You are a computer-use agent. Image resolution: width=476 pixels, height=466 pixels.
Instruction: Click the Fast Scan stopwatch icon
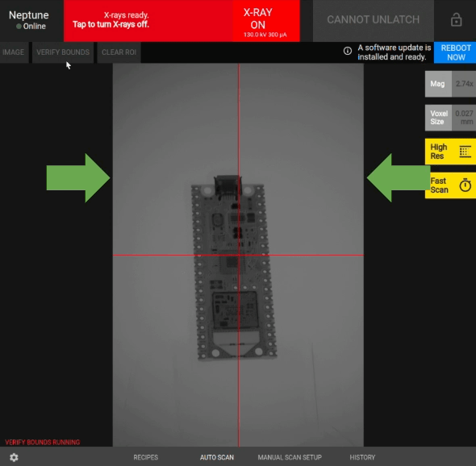[465, 185]
